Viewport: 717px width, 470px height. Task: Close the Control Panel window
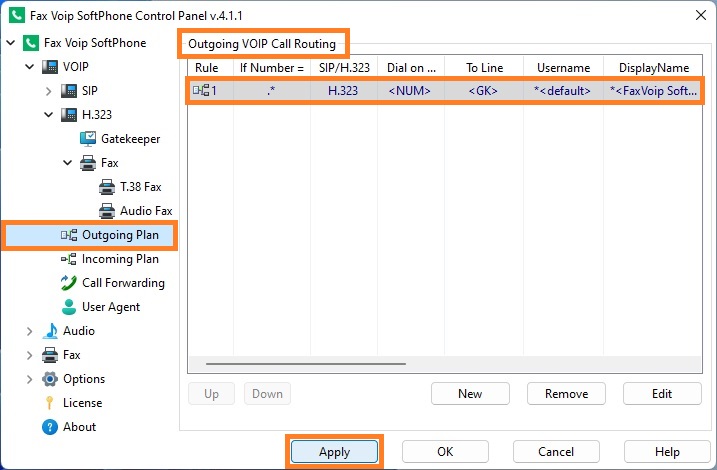(x=701, y=15)
